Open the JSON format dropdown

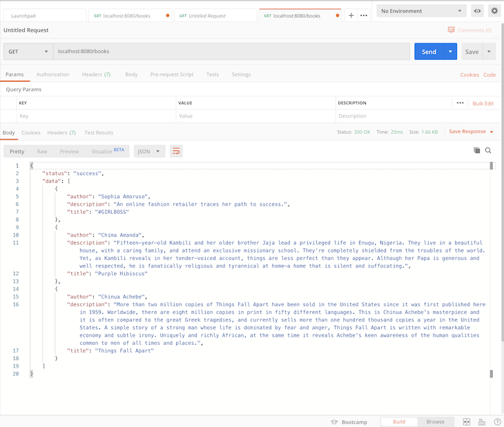click(x=149, y=151)
